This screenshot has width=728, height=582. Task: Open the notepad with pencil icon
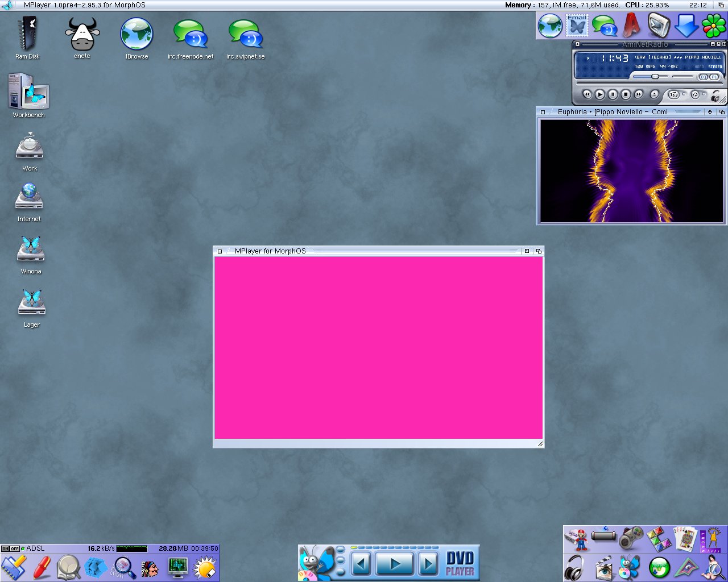point(14,567)
